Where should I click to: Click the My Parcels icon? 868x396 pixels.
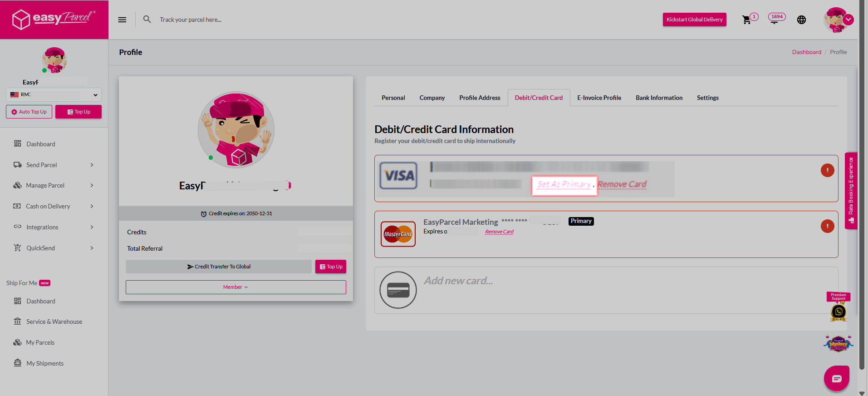pyautogui.click(x=18, y=342)
